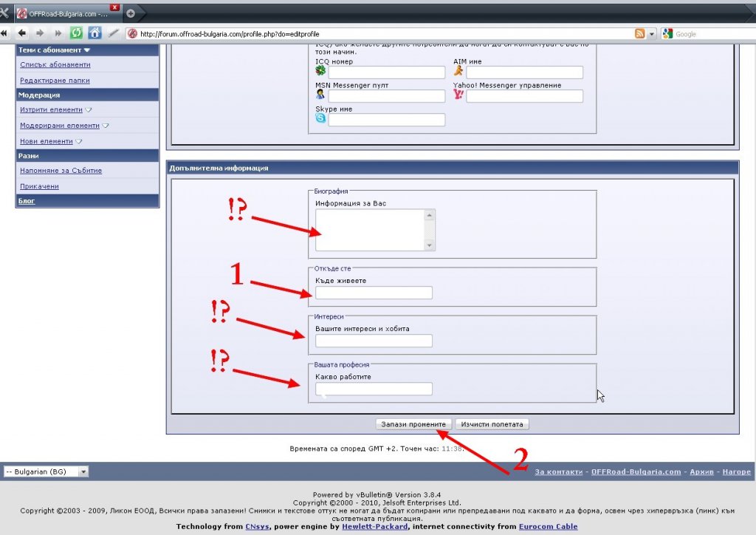This screenshot has height=535, width=756.
Task: Click the Вашите интереси и хобита field
Action: [x=374, y=341]
